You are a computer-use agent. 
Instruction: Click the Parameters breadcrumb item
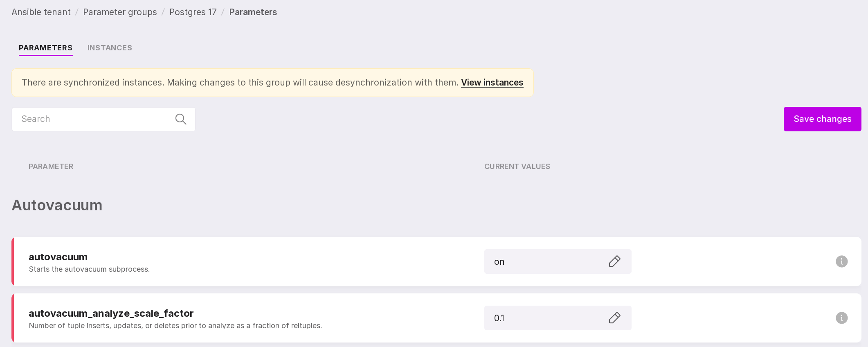pyautogui.click(x=253, y=12)
